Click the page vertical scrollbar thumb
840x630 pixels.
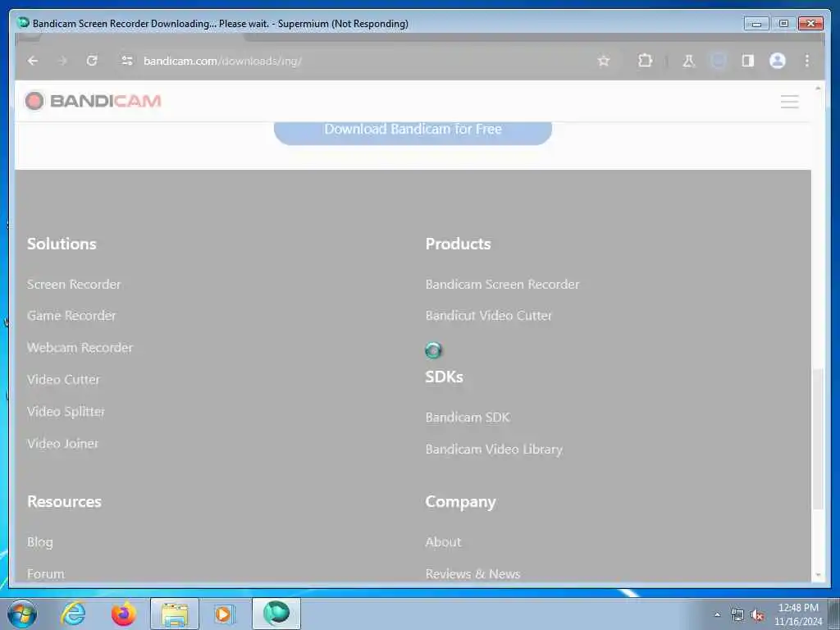[818, 440]
